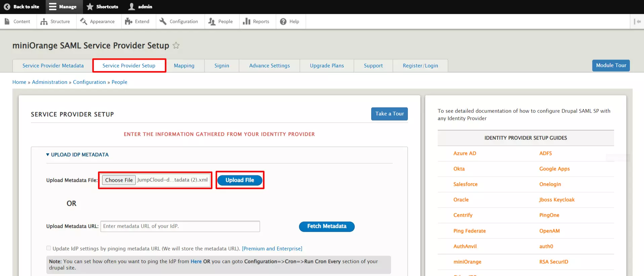Open the auth0 setup guide
644x276 pixels.
pos(546,246)
